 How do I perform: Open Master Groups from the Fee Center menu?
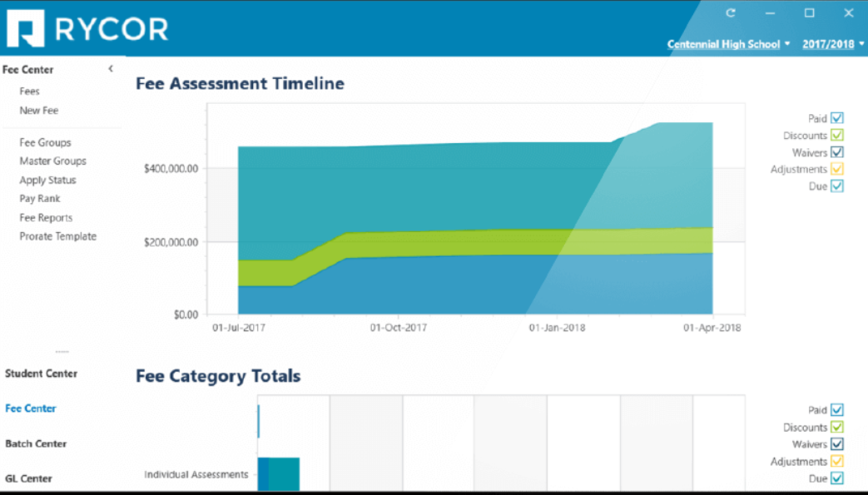tap(52, 161)
